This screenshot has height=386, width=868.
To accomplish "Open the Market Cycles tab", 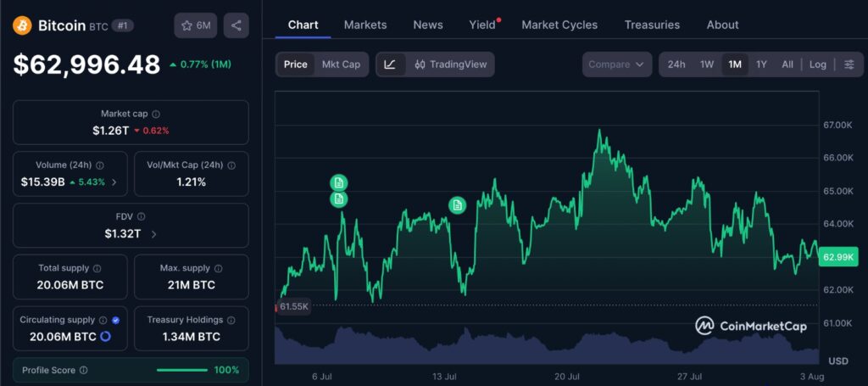I will tap(559, 25).
